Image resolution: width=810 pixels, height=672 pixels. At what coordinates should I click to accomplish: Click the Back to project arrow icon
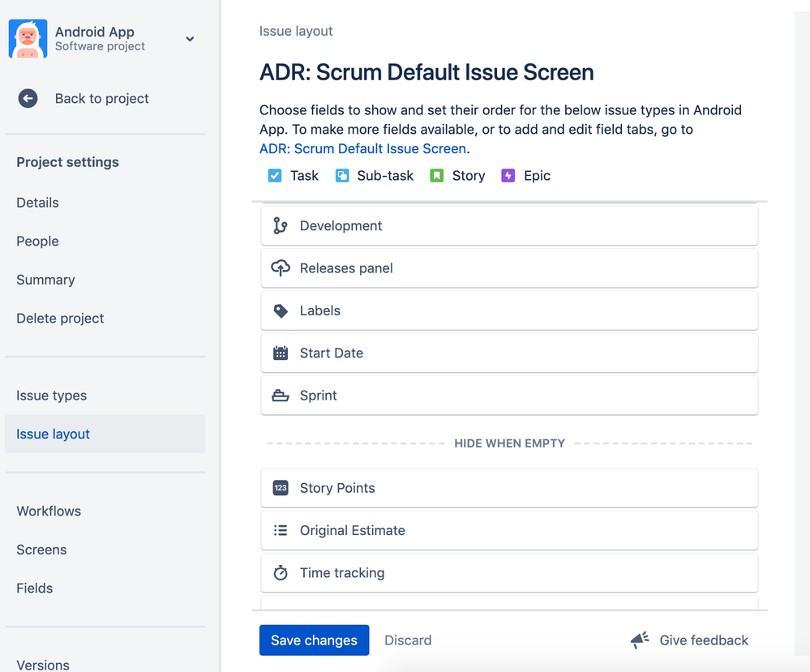tap(28, 98)
